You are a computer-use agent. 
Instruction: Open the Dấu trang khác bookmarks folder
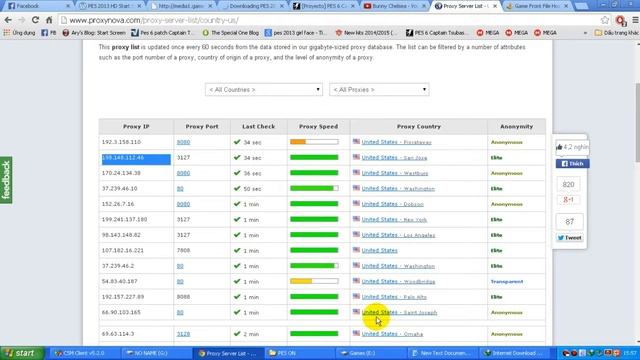[x=617, y=33]
